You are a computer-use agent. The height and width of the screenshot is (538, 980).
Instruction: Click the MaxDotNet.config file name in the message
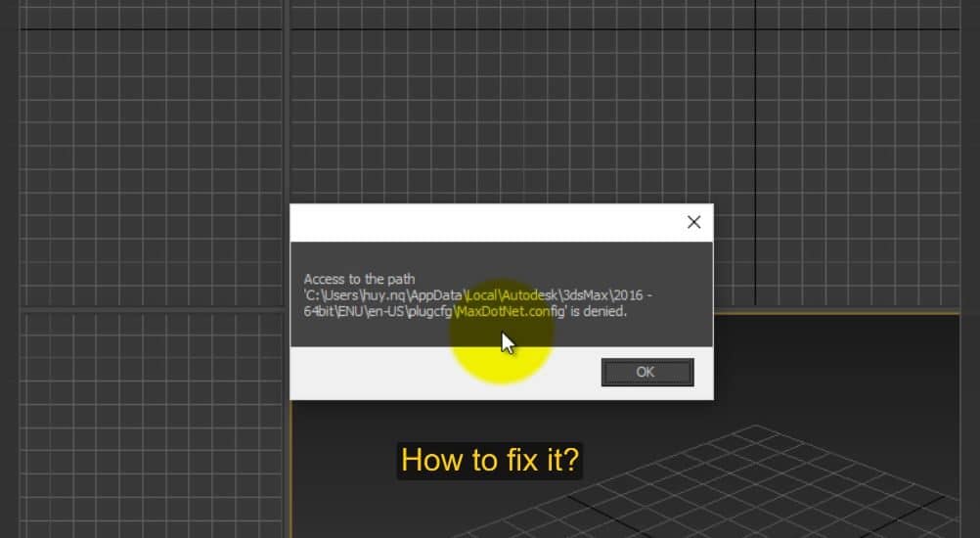click(507, 312)
